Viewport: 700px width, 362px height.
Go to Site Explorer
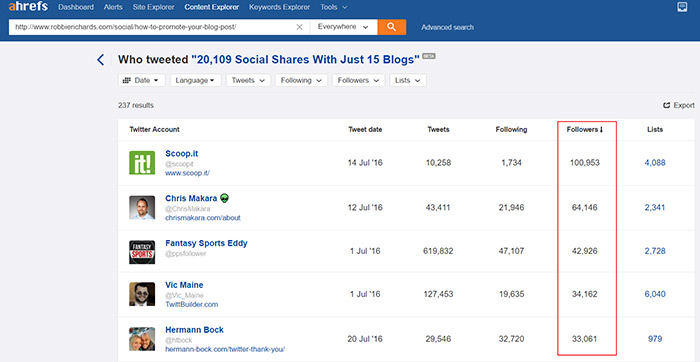[154, 7]
